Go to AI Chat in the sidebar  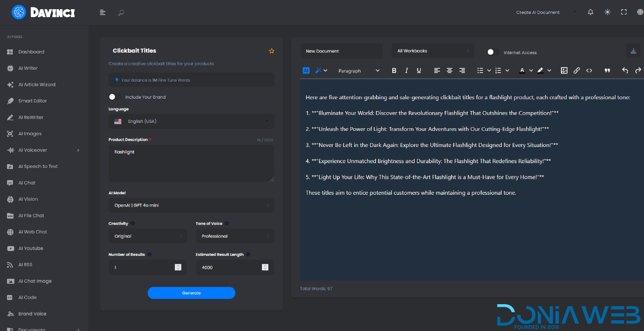[x=27, y=183]
